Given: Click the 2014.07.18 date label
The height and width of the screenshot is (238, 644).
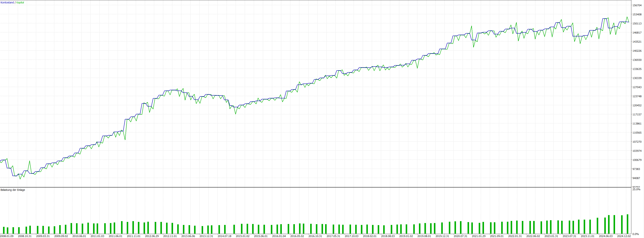Looking at the screenshot, I should [x=224, y=236].
